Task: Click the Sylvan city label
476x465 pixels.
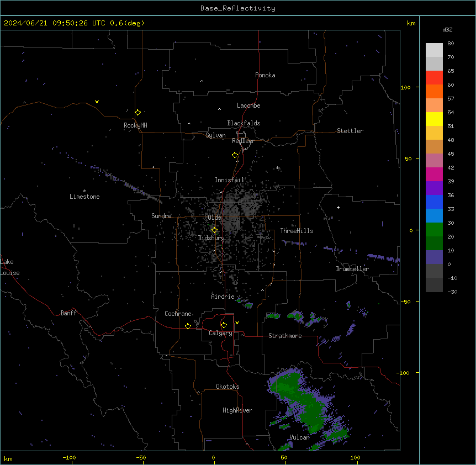Action: pyautogui.click(x=215, y=135)
